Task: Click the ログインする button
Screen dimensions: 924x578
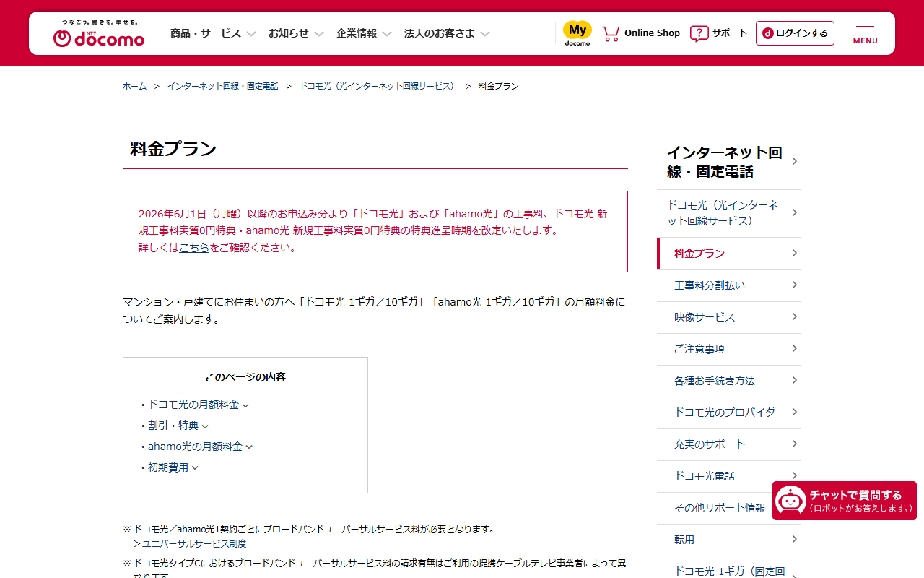Action: 795,33
